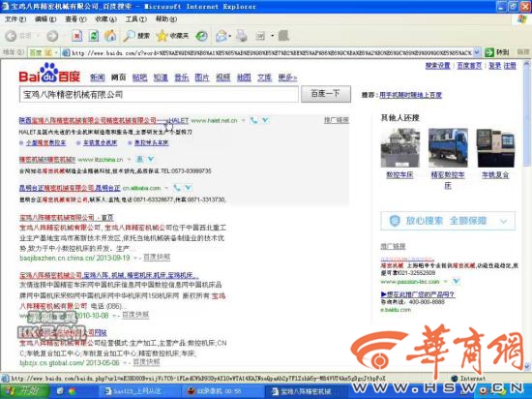Refresh the page with the green refresh icon
Screen dimensions: 532x399
tap(94, 36)
